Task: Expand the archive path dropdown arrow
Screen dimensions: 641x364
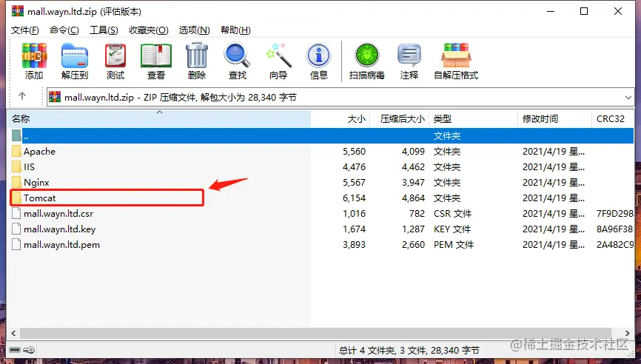Action: click(628, 98)
